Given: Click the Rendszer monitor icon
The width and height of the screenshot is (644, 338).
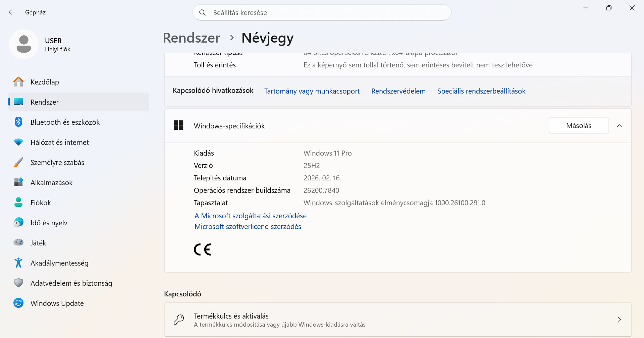Looking at the screenshot, I should (18, 102).
